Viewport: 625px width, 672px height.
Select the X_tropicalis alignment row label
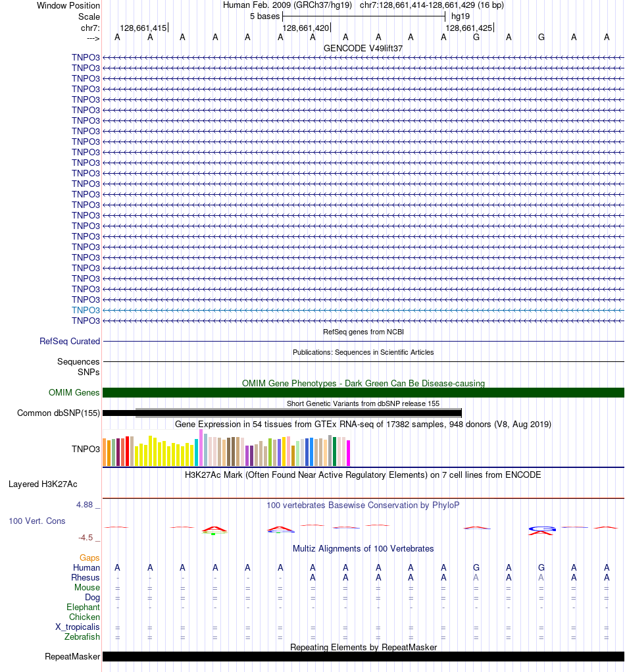(x=77, y=627)
